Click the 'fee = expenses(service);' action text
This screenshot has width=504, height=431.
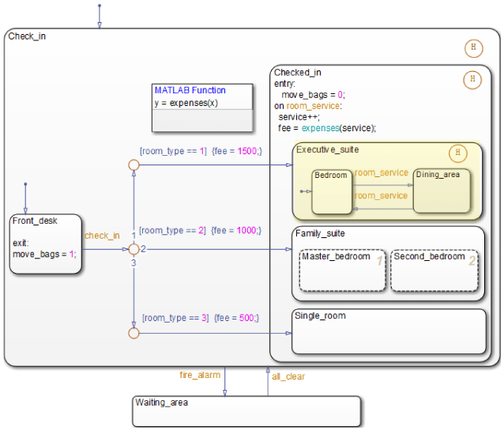tap(327, 128)
